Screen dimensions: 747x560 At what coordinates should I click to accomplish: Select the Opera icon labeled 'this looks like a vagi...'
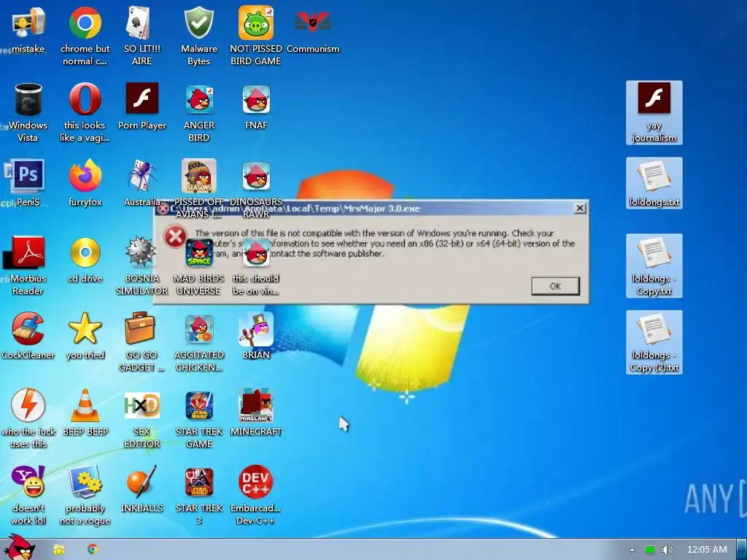pos(85,113)
